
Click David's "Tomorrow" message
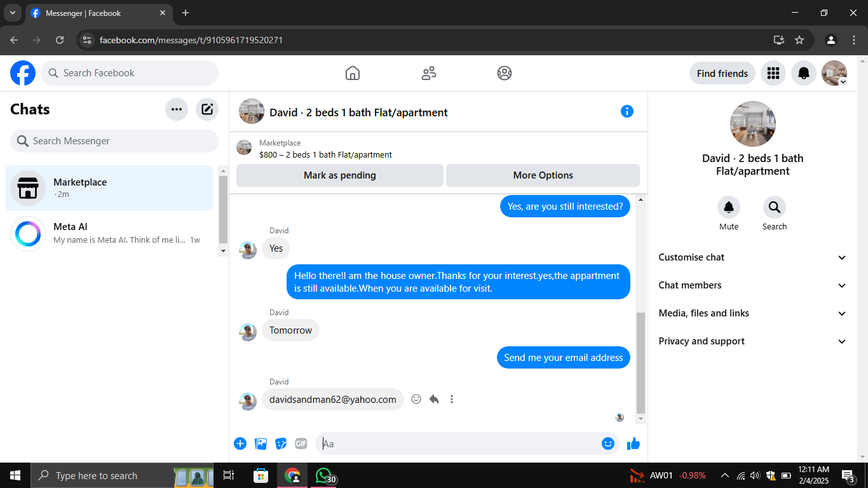point(290,330)
